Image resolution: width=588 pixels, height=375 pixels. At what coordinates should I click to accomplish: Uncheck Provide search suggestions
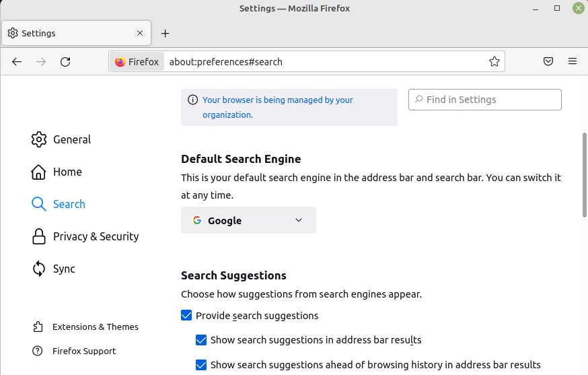[x=187, y=316]
